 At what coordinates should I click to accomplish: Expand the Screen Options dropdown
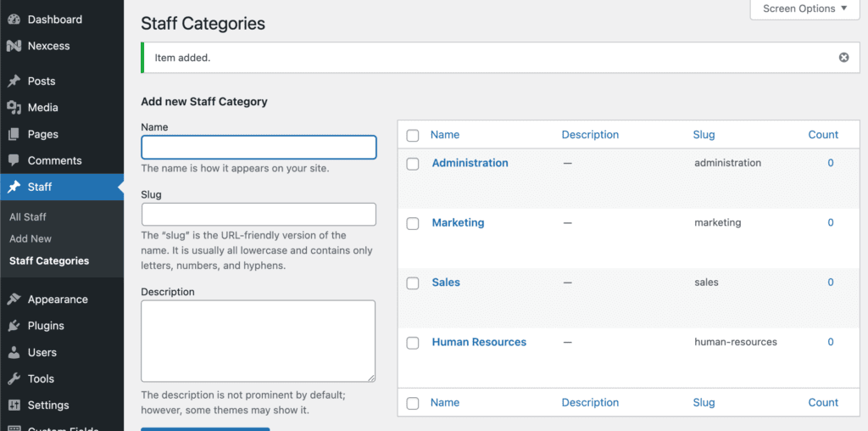(804, 9)
